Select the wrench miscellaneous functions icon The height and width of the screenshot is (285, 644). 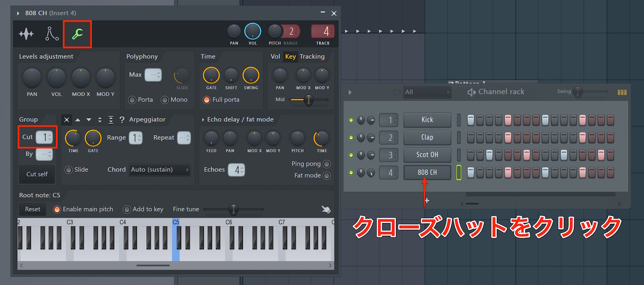77,34
